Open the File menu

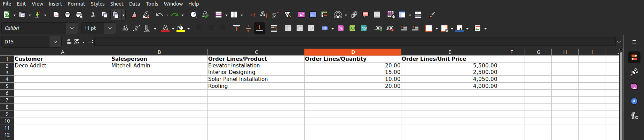pyautogui.click(x=7, y=4)
